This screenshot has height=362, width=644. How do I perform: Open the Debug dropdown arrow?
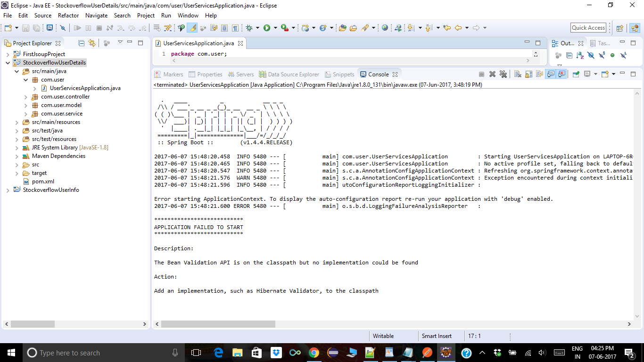coord(257,28)
